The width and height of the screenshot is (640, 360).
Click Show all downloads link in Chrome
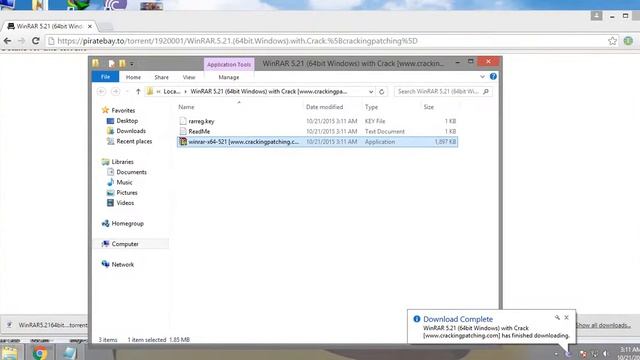pos(603,325)
